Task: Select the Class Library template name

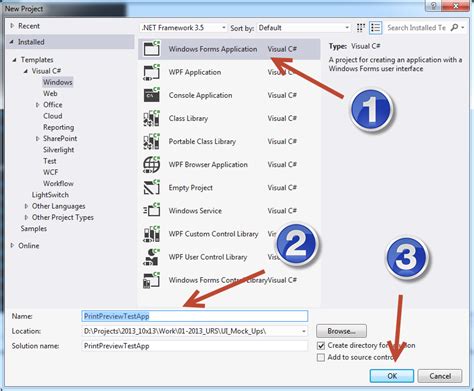Action: tap(188, 118)
